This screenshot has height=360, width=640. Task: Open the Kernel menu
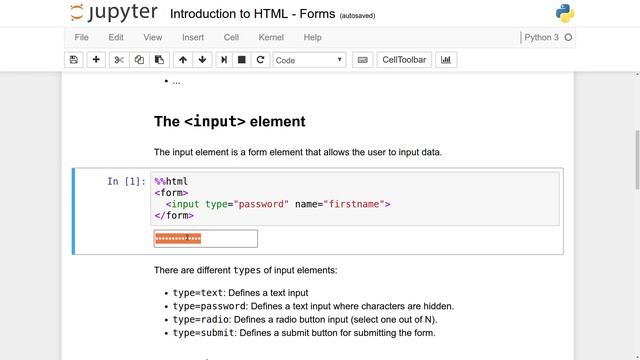(271, 37)
